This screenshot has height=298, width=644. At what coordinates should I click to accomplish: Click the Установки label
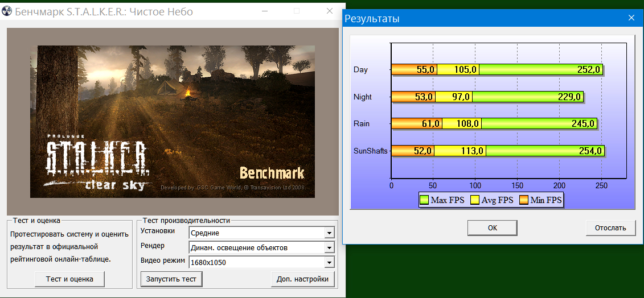(157, 231)
